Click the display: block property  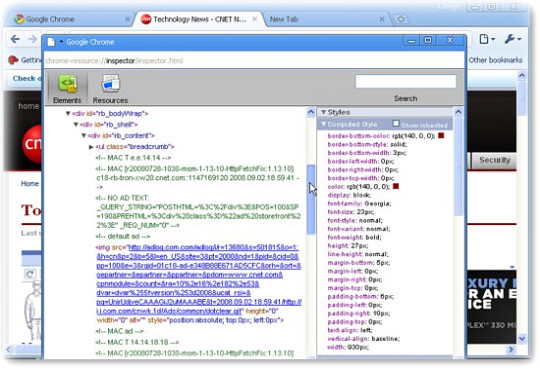click(x=349, y=195)
